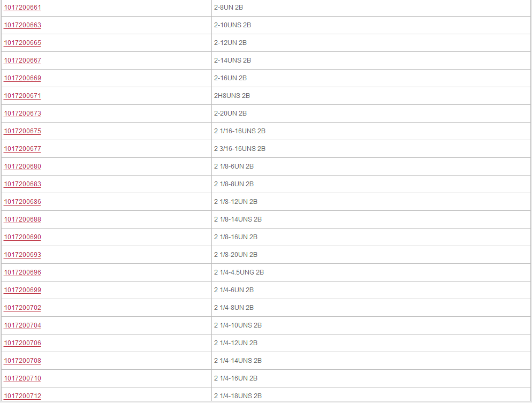Click the 1017200665 product link
This screenshot has height=403, width=532.
pyautogui.click(x=22, y=43)
